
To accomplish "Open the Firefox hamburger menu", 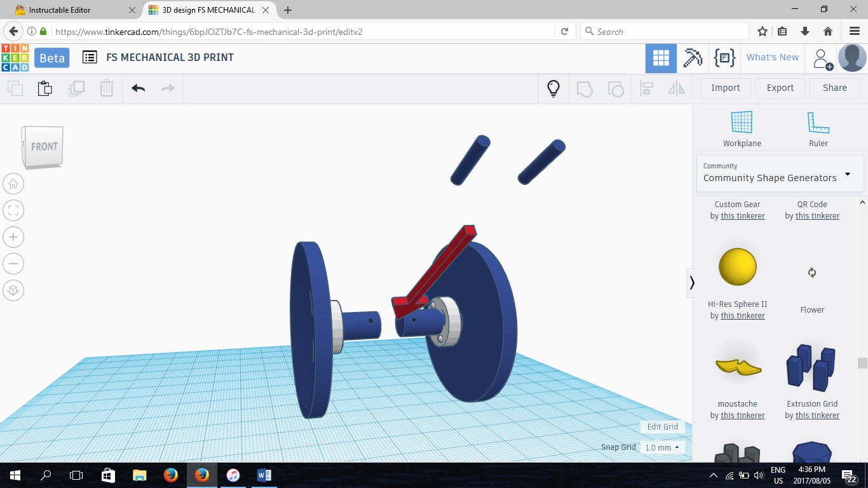I will [x=854, y=31].
